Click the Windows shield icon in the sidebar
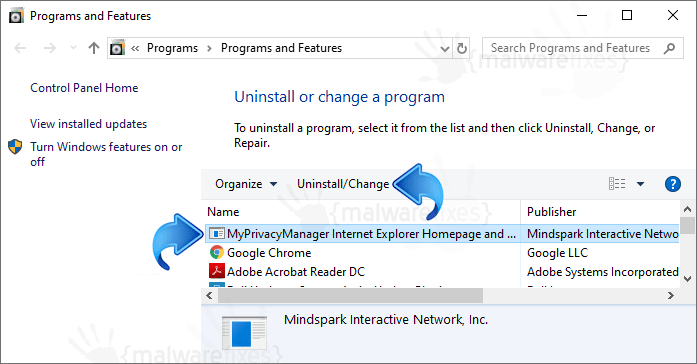 [15, 147]
